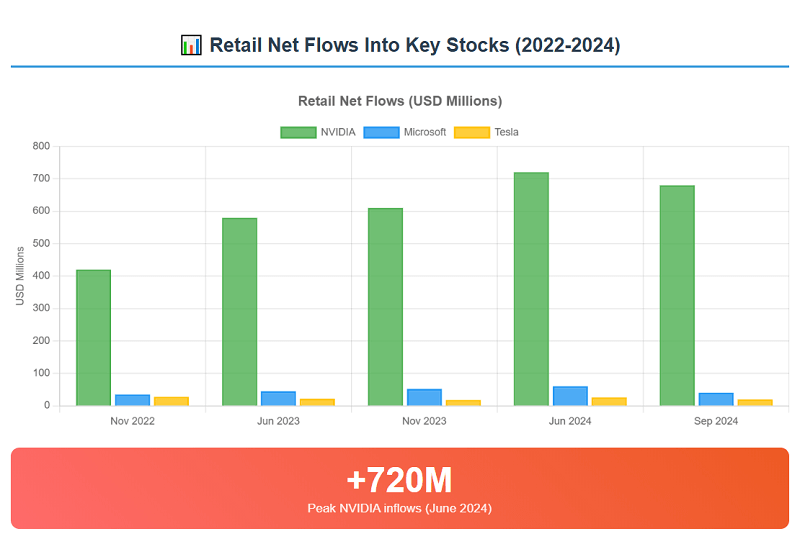Select NVIDIA bar for Nov 2022

[93, 338]
